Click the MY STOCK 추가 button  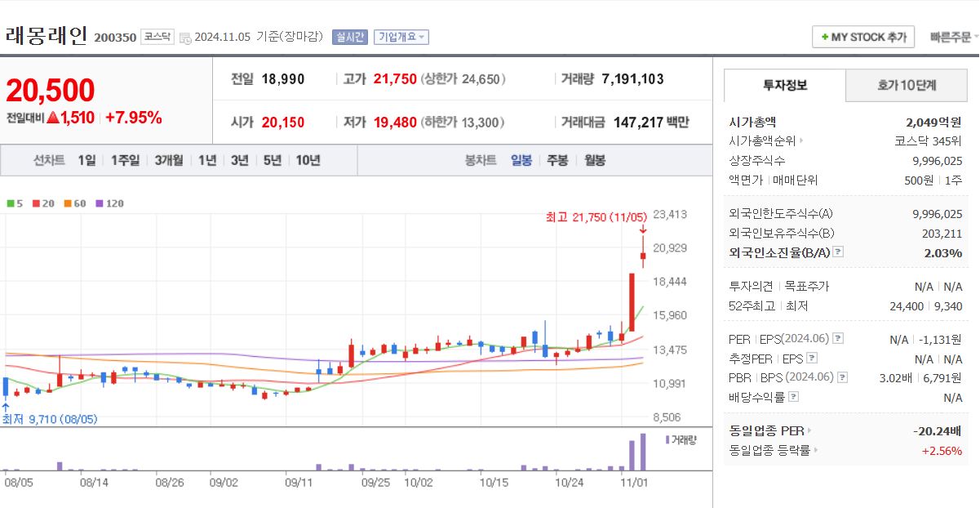pos(863,38)
